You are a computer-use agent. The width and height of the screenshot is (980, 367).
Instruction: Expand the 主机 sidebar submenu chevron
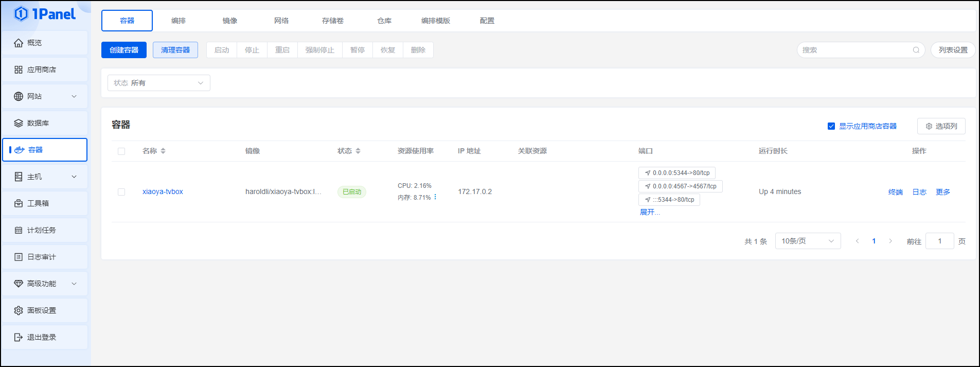74,177
